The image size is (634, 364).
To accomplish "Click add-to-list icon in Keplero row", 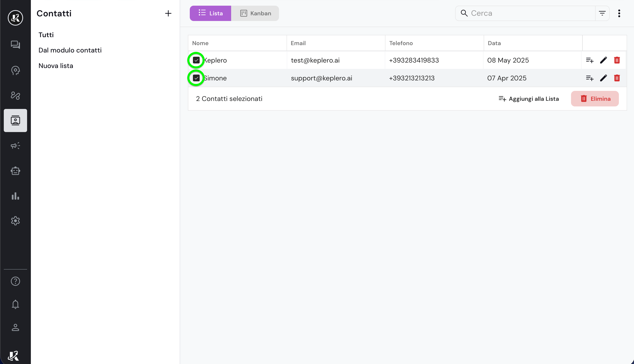I will [589, 60].
